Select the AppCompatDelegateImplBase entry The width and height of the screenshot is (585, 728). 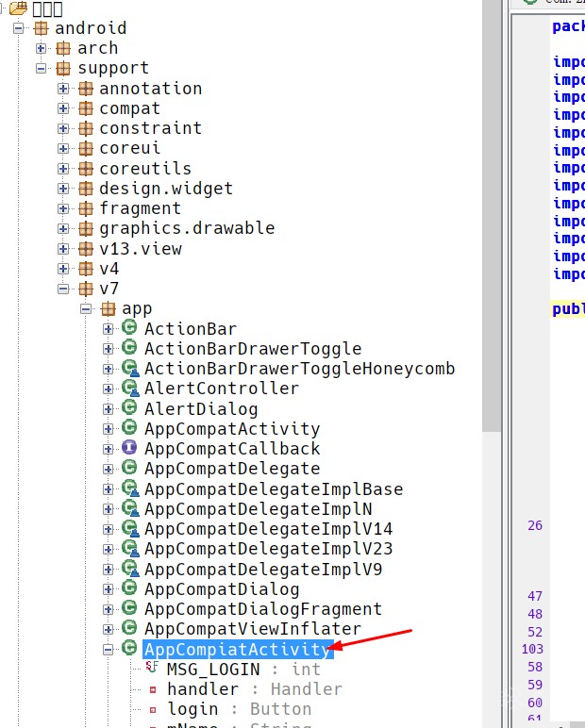click(274, 488)
